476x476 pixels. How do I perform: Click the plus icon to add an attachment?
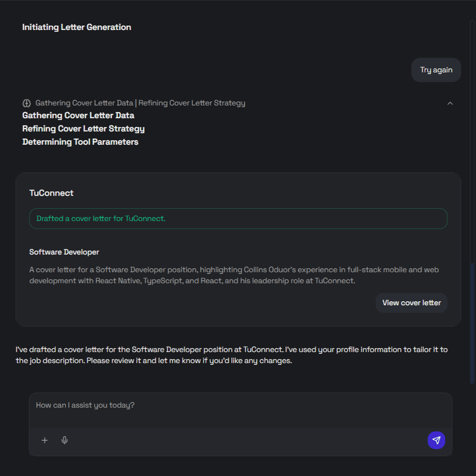(x=45, y=440)
